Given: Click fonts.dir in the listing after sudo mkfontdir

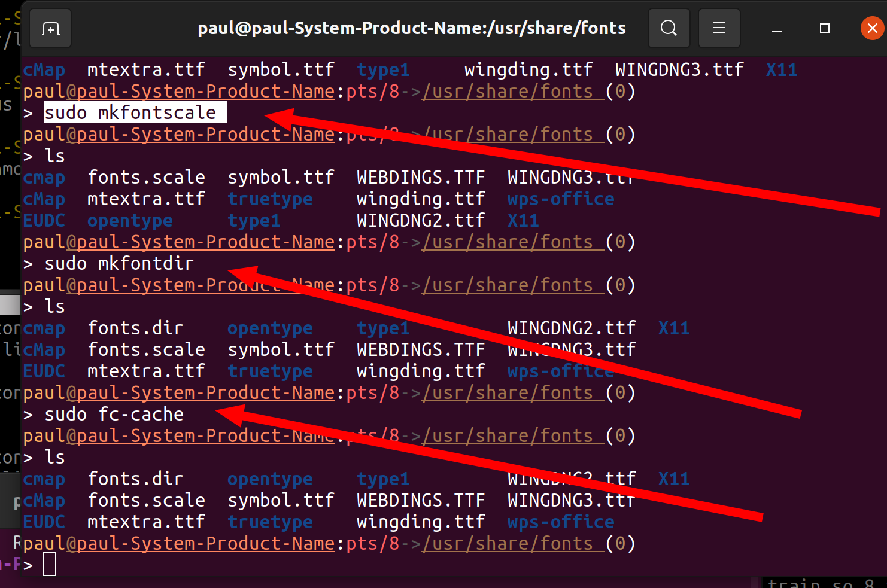Looking at the screenshot, I should pyautogui.click(x=135, y=328).
